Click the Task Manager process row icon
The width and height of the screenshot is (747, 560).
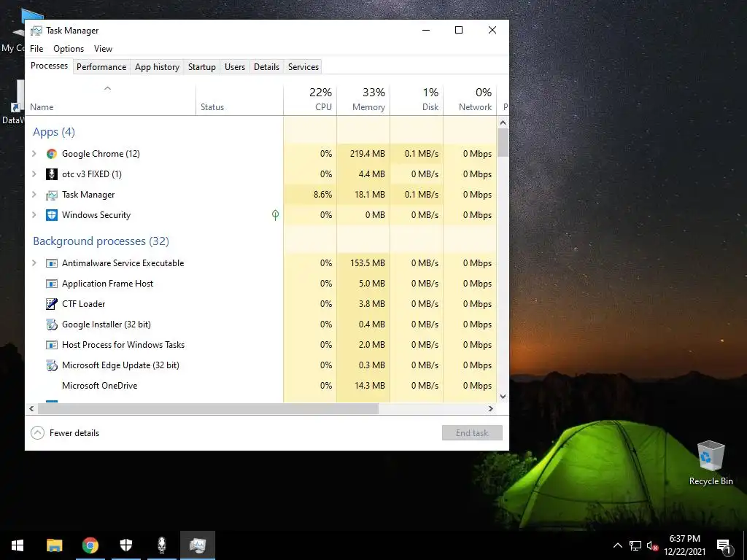(52, 195)
